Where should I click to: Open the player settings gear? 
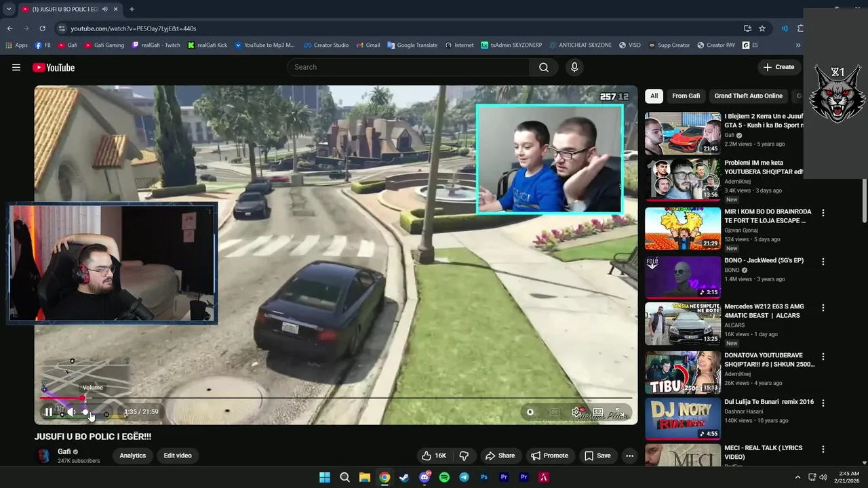coord(576,411)
